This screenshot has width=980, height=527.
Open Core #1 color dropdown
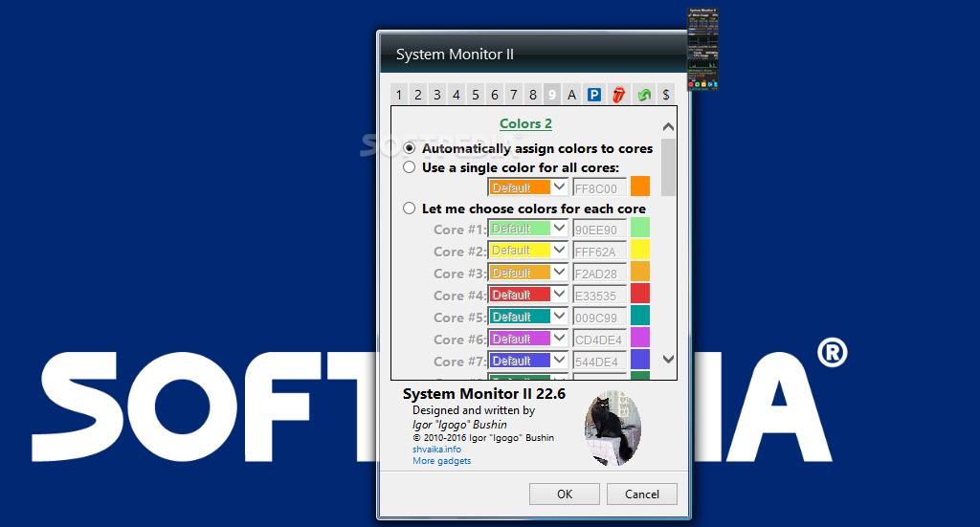click(528, 229)
